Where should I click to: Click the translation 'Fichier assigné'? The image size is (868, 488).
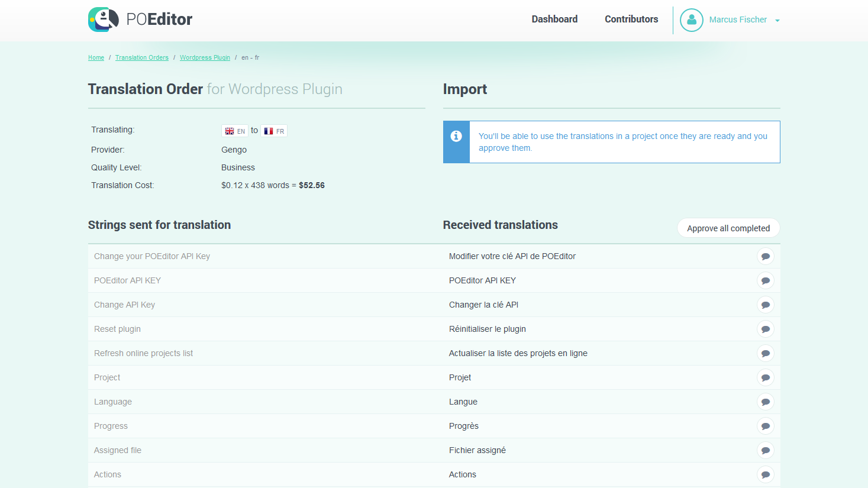[477, 450]
